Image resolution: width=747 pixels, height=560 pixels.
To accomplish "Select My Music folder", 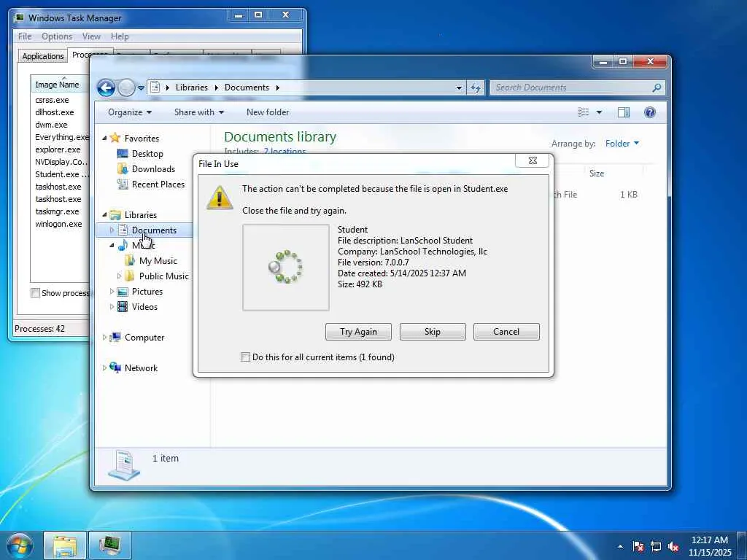I will (158, 261).
